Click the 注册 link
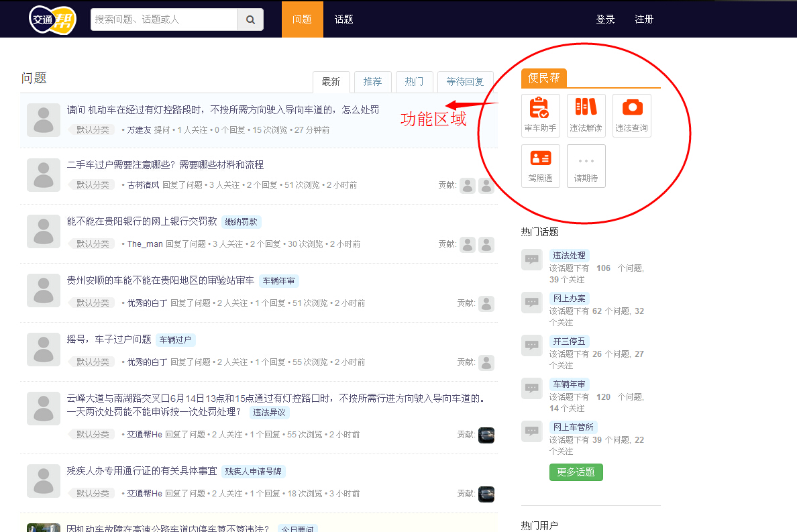This screenshot has width=797, height=532. [x=644, y=19]
